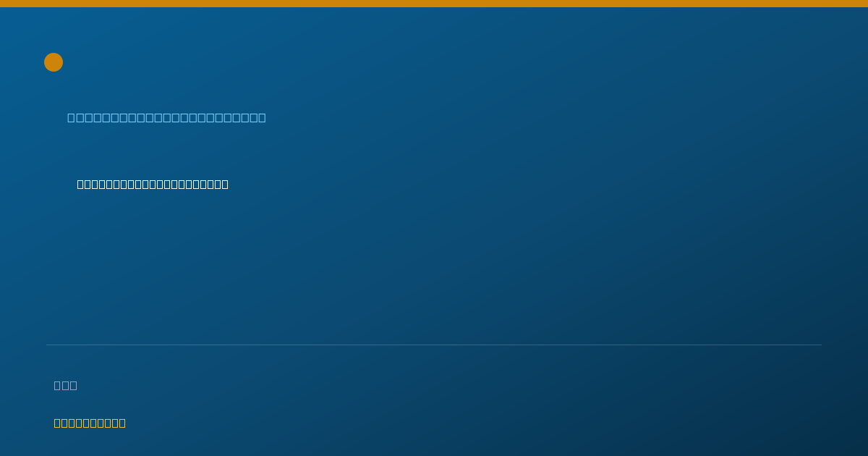Click the thin horizontal divider line
The width and height of the screenshot is (868, 456).
(x=434, y=345)
